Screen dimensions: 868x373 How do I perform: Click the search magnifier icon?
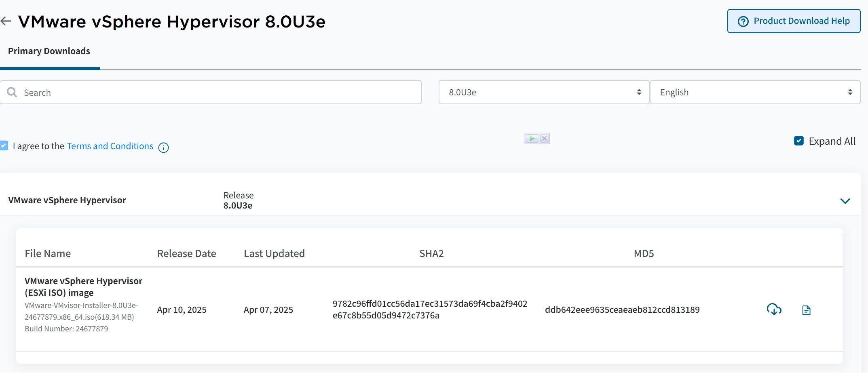coord(12,92)
